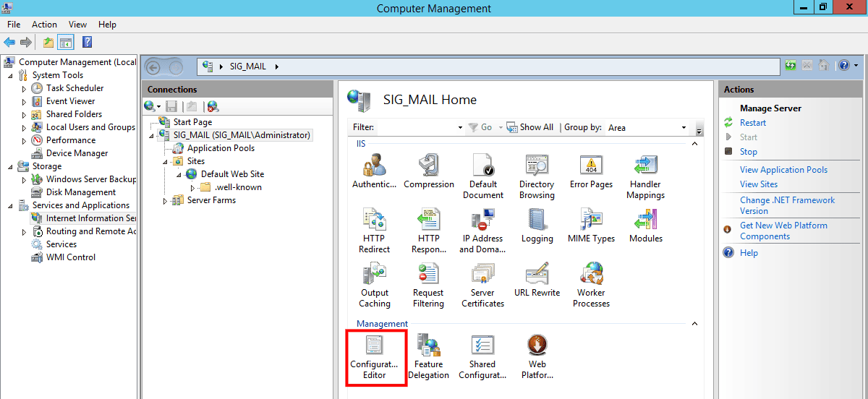Open the Authentication feature icon
Image resolution: width=868 pixels, height=399 pixels.
click(375, 171)
